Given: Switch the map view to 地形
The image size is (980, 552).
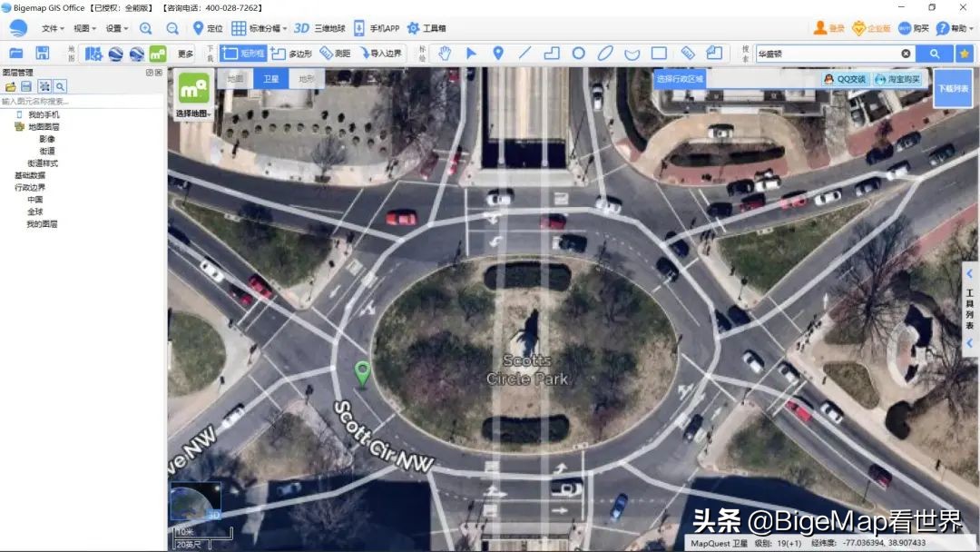Looking at the screenshot, I should tap(307, 79).
